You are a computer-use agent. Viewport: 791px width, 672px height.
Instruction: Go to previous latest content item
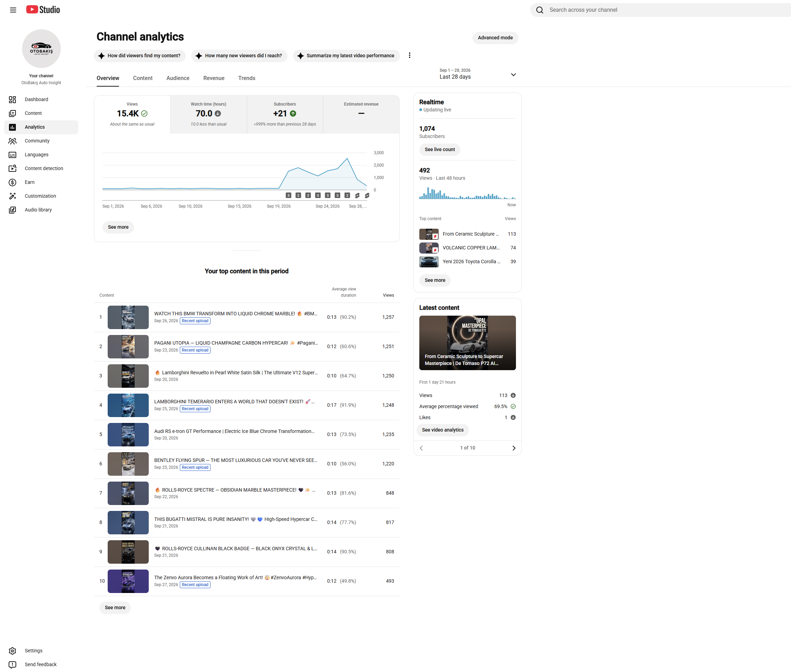421,448
